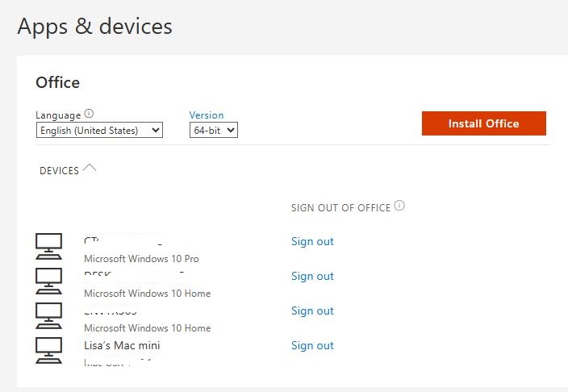Click the info icon beside Language
Screen dimensions: 568x392
89,115
